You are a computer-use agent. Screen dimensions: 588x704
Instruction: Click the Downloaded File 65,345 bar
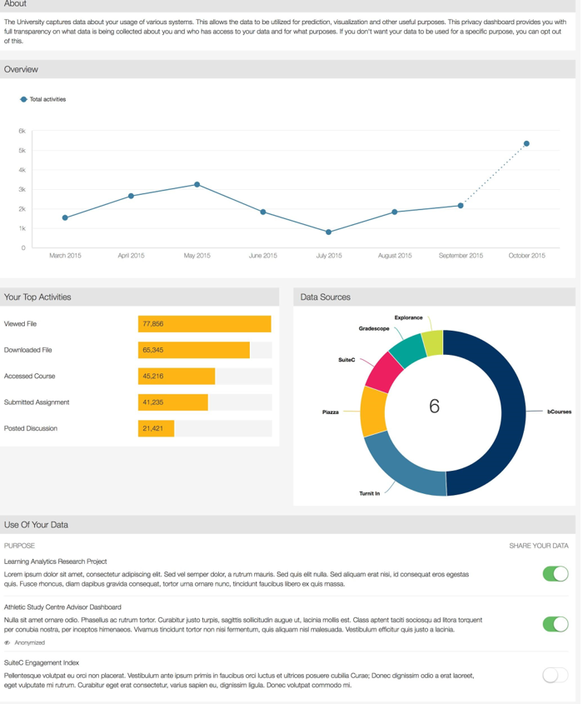point(194,350)
